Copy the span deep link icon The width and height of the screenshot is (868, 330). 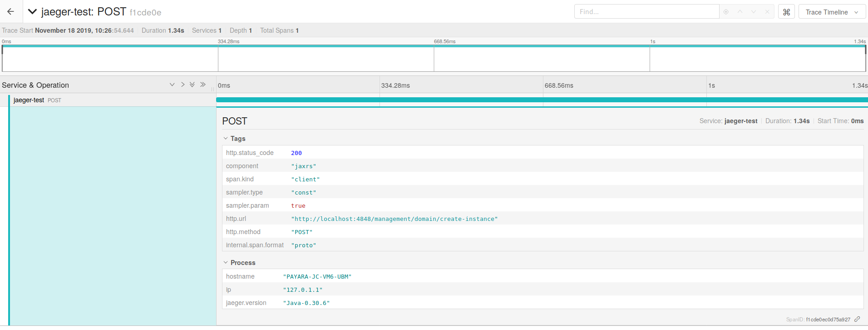pyautogui.click(x=857, y=319)
